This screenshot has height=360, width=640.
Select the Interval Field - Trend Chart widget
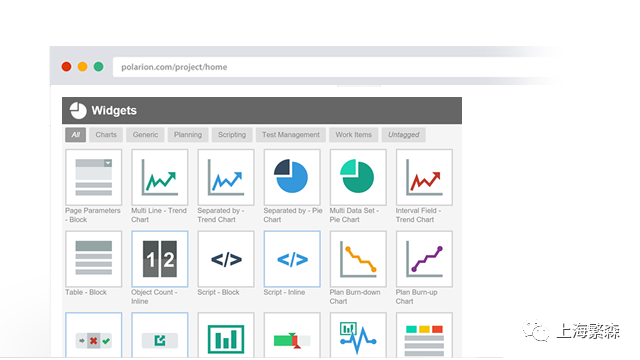pos(424,177)
